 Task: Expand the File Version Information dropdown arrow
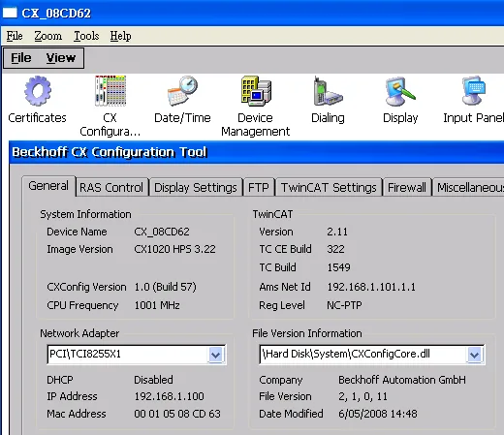[474, 355]
